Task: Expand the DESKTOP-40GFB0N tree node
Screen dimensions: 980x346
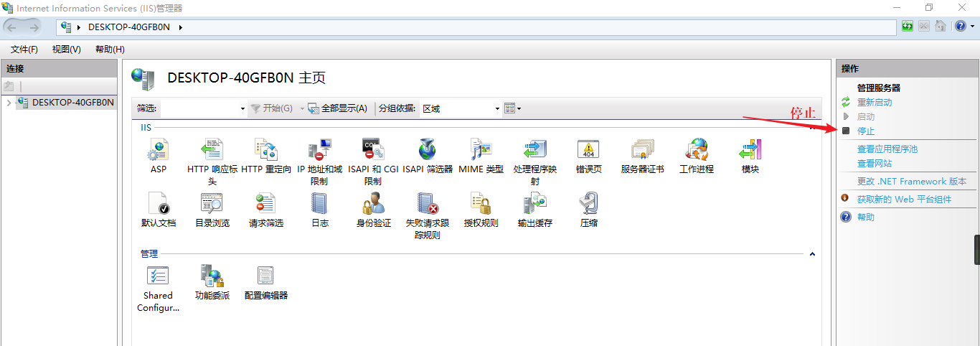Action: click(8, 103)
